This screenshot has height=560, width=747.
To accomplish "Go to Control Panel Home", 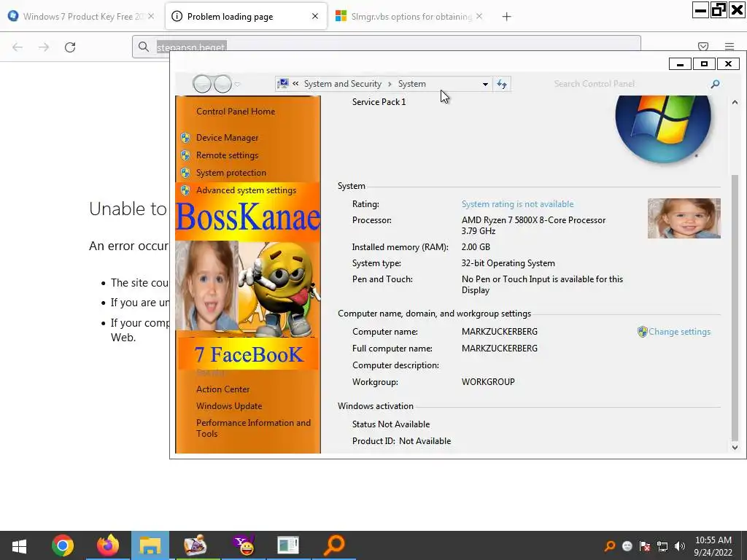I will pos(236,112).
